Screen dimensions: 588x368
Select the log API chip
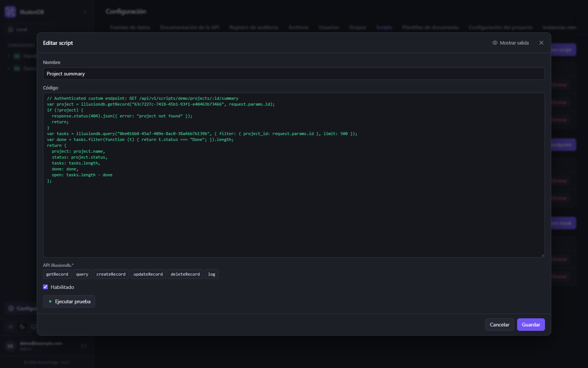click(212, 274)
